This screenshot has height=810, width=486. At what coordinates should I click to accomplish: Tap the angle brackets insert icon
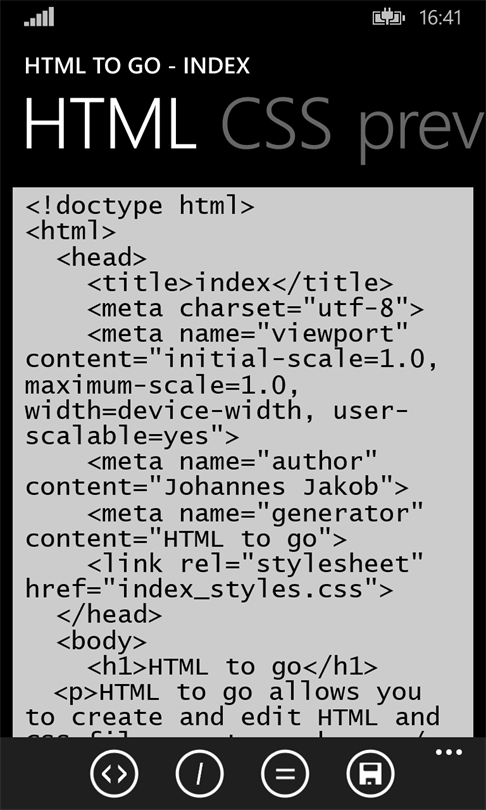point(114,773)
